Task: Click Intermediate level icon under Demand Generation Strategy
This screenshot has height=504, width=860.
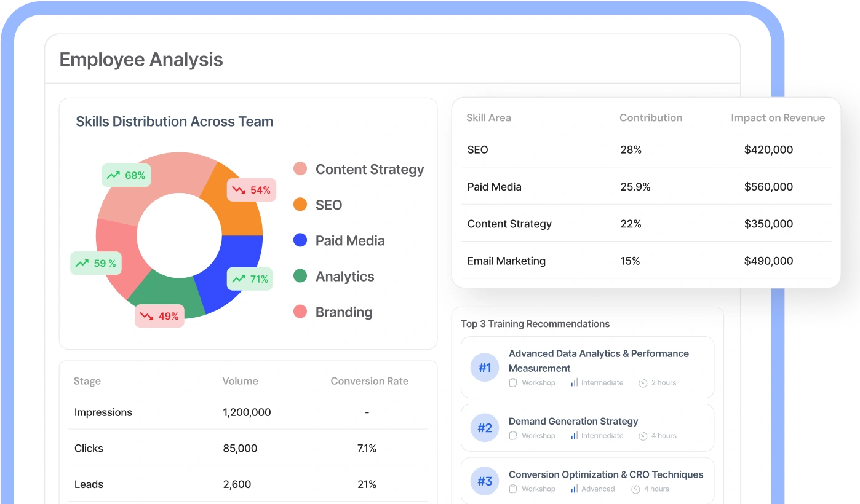Action: (x=574, y=436)
